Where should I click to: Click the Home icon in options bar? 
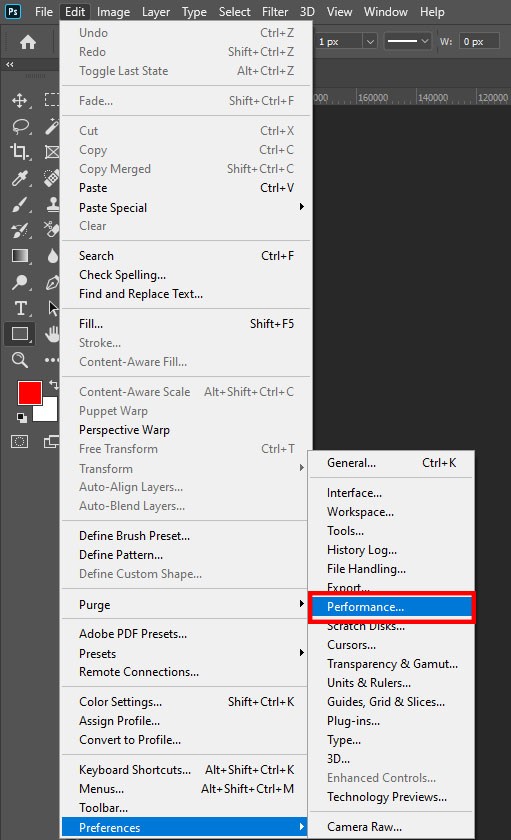pos(28,42)
